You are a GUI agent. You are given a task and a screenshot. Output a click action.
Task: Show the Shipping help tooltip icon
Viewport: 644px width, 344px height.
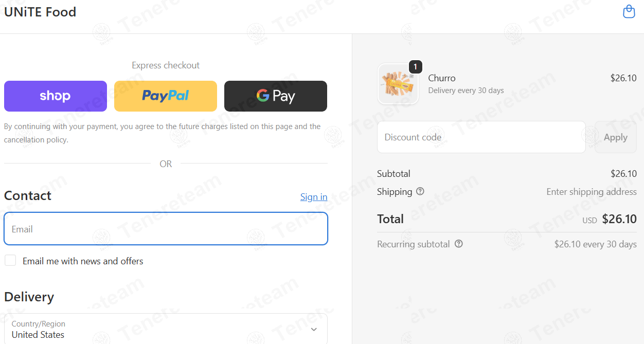point(420,191)
